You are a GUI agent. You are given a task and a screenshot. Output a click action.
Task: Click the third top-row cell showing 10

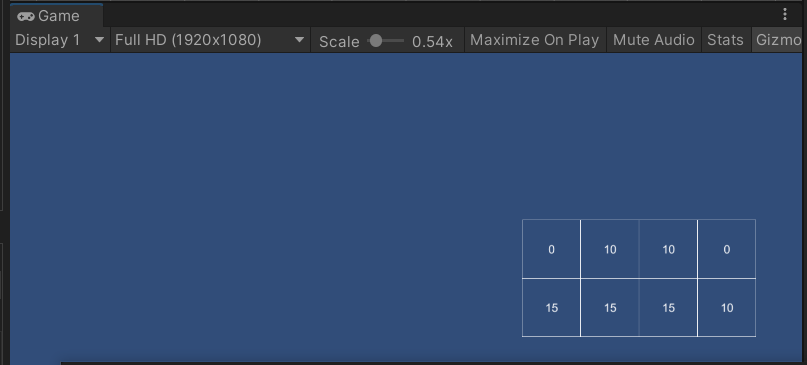[x=668, y=249]
